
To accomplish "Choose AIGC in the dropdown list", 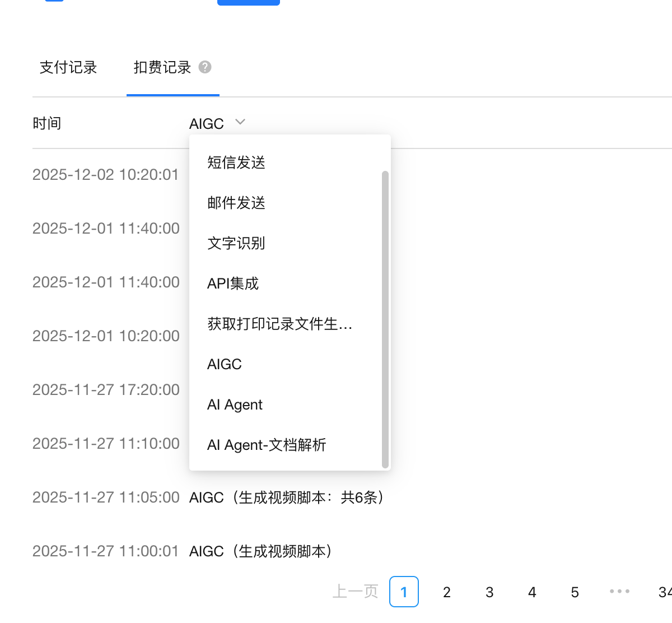I will (225, 364).
